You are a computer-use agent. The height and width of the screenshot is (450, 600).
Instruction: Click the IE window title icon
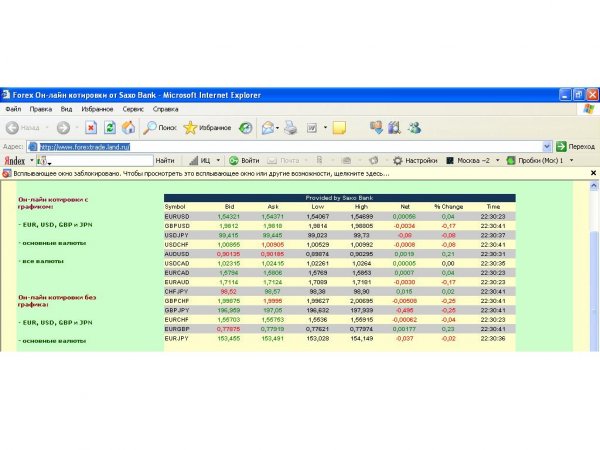[x=6, y=95]
